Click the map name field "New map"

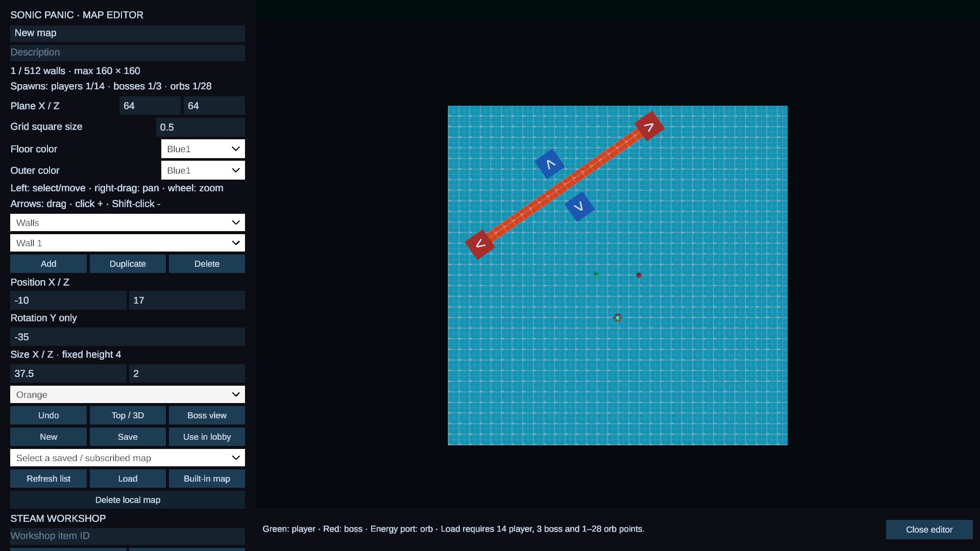[128, 33]
